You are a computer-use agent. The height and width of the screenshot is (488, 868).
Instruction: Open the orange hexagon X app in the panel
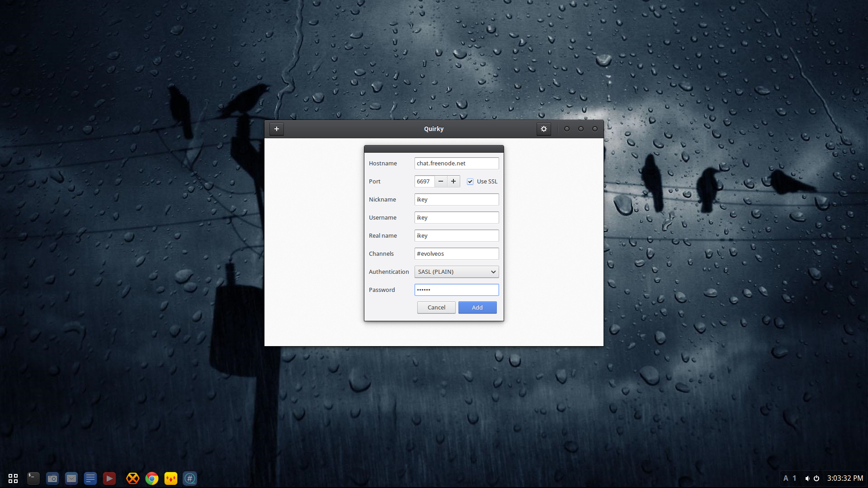133,478
